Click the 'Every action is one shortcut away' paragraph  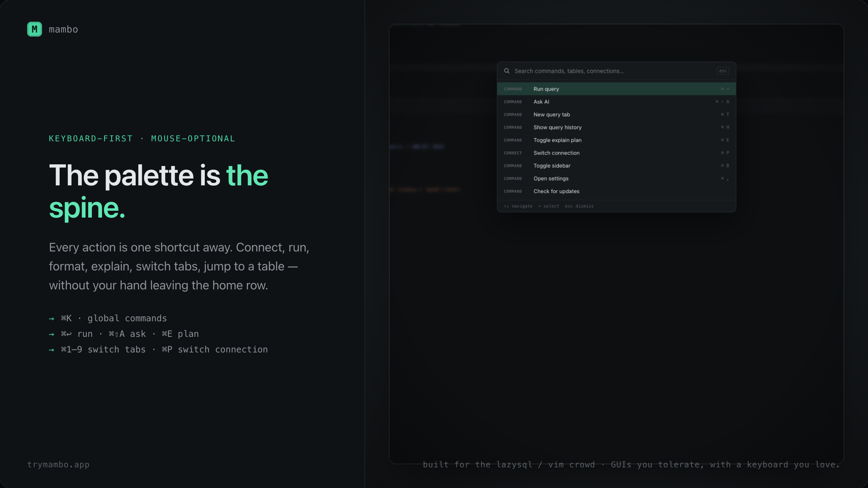[x=179, y=266]
